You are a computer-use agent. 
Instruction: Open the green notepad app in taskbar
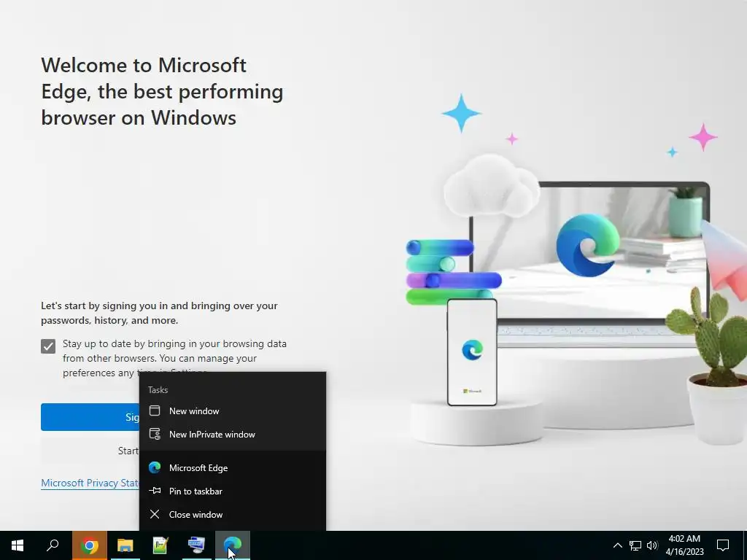161,545
